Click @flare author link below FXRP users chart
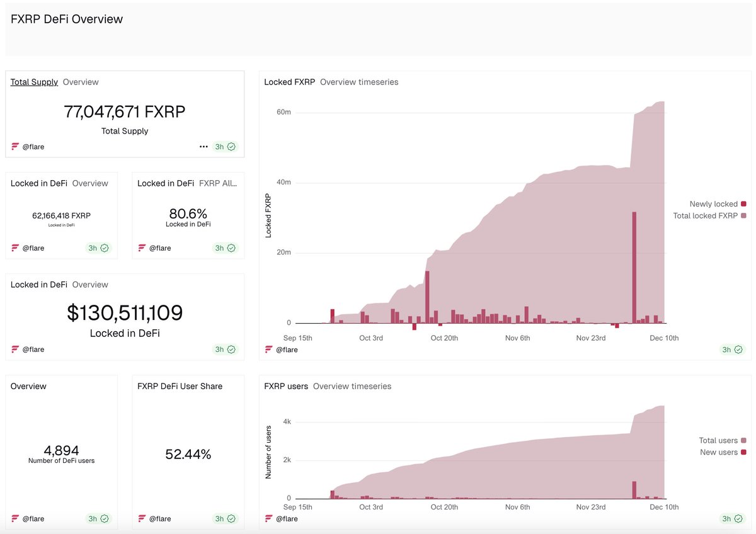Image resolution: width=756 pixels, height=534 pixels. click(x=287, y=519)
